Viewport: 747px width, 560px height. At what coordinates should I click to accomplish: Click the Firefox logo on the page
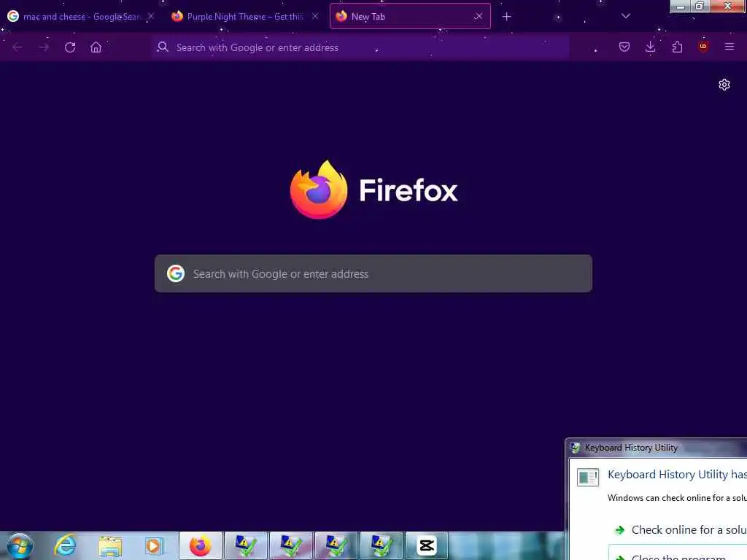click(373, 190)
